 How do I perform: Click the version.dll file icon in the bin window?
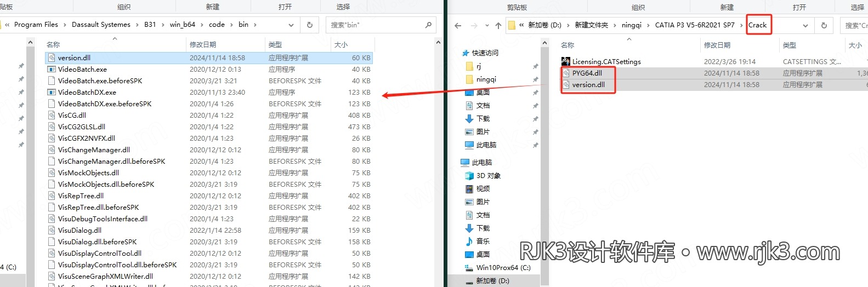pos(52,58)
